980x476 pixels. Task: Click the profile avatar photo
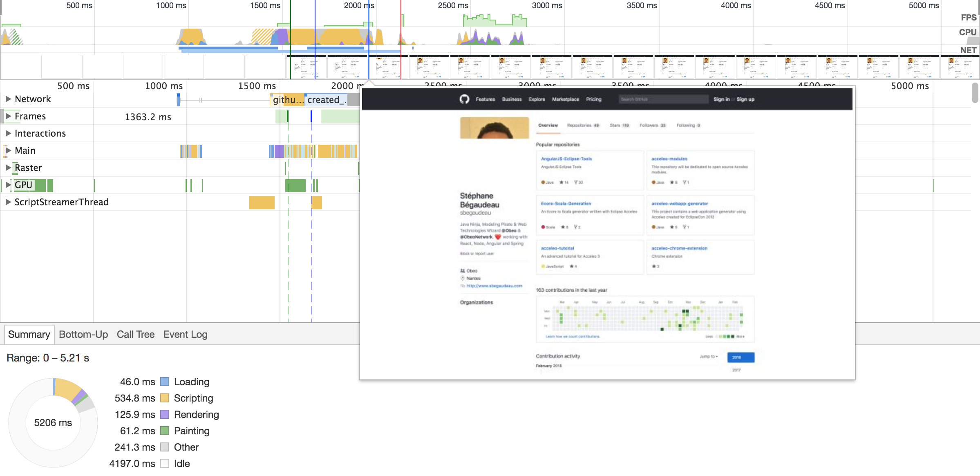coord(494,128)
